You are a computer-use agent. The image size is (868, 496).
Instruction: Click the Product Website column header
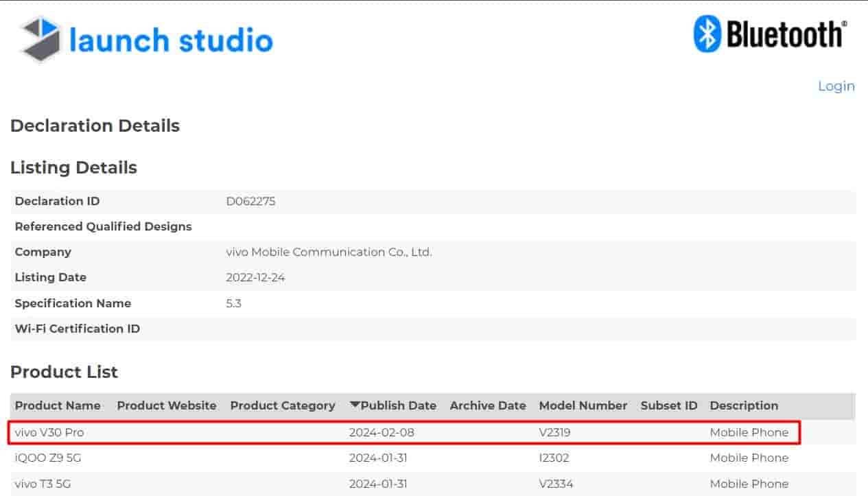[167, 405]
